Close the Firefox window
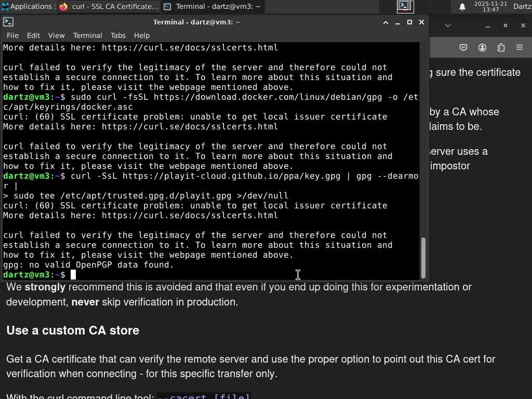 coord(523,25)
